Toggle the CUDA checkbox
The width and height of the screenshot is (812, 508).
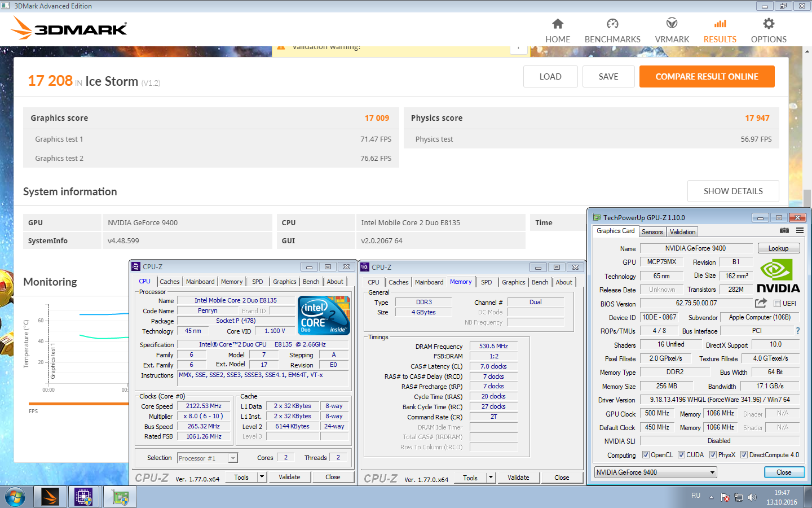pyautogui.click(x=681, y=455)
